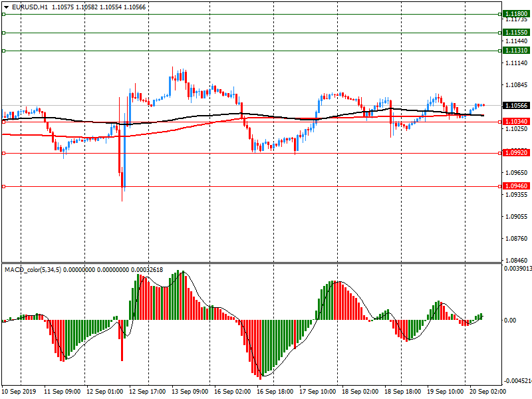Click the left handle of the 1.11800 line
This screenshot has width=532, height=399.
[4, 14]
